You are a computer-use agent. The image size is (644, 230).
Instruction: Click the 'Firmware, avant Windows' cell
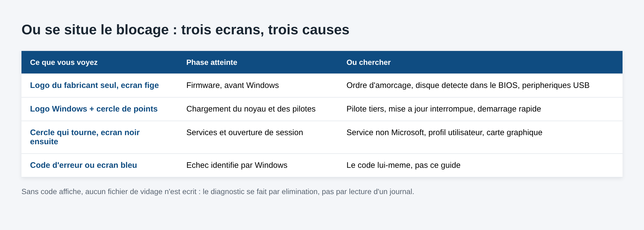coord(232,85)
